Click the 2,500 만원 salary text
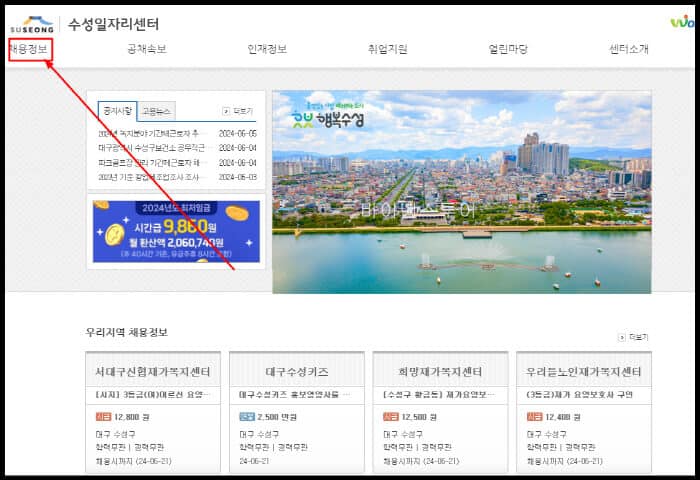The height and width of the screenshot is (480, 700). 277,417
